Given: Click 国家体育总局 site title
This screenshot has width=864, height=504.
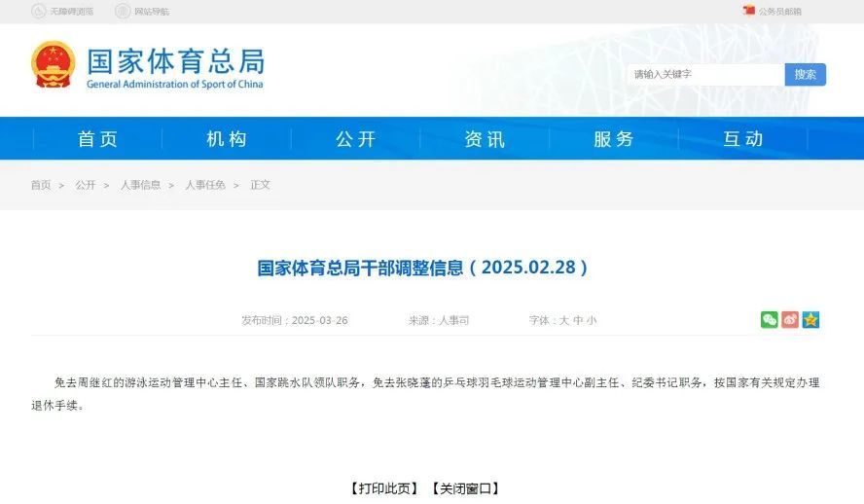Looking at the screenshot, I should click(x=176, y=61).
